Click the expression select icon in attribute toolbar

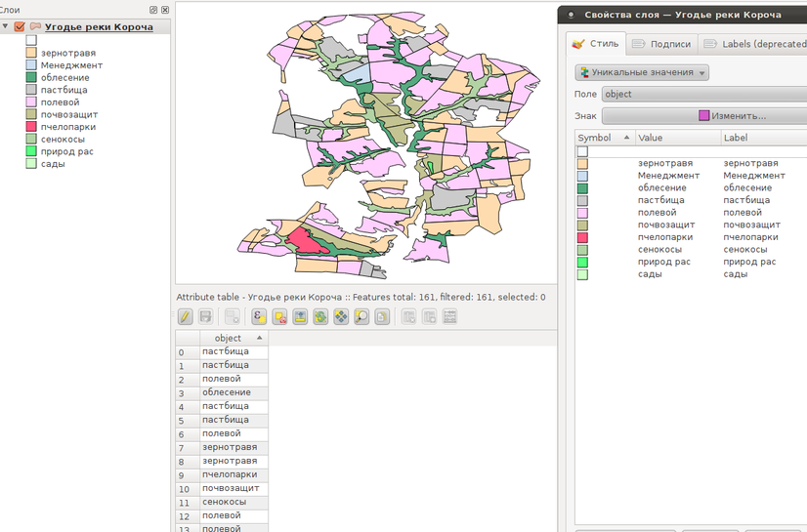(259, 316)
